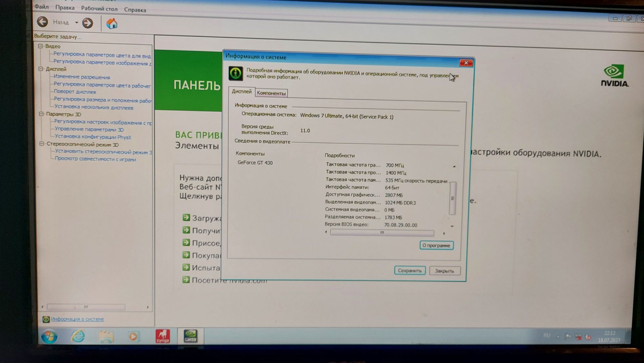Open Просмотр совместимости с играми task
This screenshot has height=363, width=644.
pyautogui.click(x=95, y=159)
